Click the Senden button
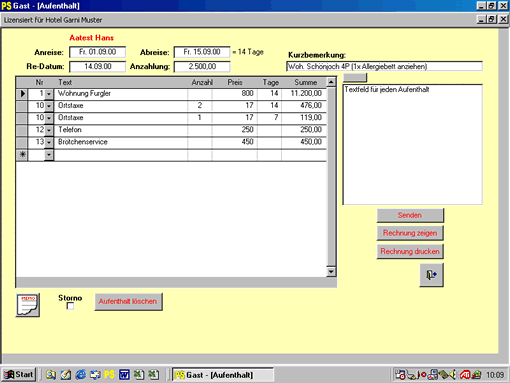The width and height of the screenshot is (510, 383). 410,215
